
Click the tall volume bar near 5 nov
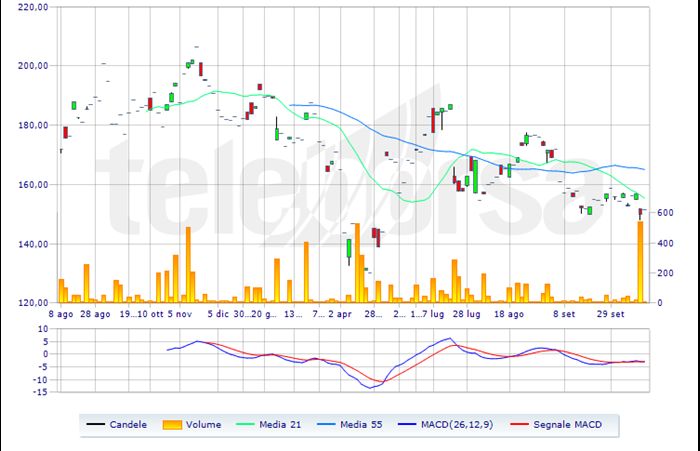pos(188,265)
